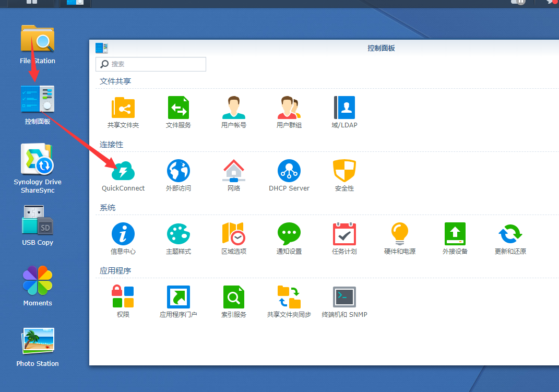The width and height of the screenshot is (559, 392).
Task: Open 安全性 settings
Action: pos(344,175)
